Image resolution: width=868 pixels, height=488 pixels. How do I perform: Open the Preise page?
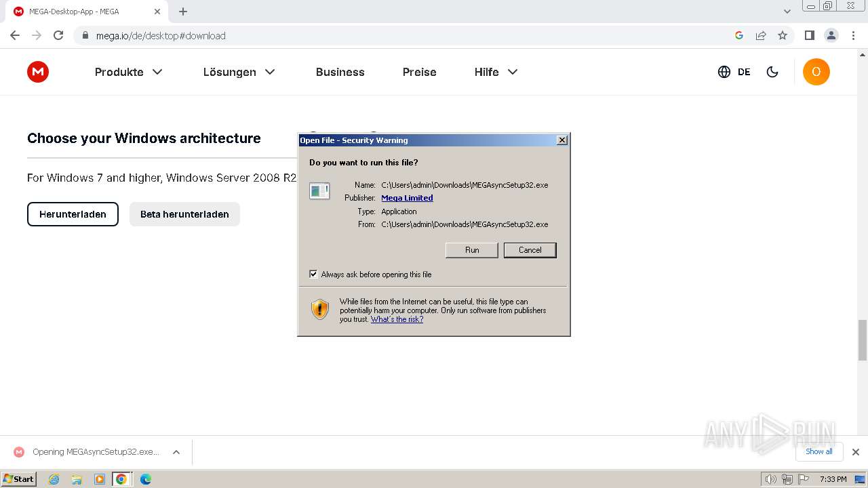pos(420,72)
